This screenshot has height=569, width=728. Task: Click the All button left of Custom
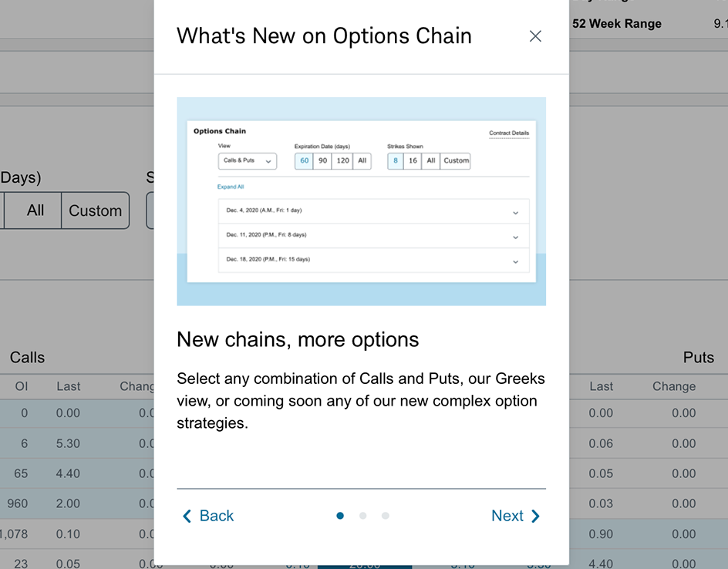(x=35, y=210)
